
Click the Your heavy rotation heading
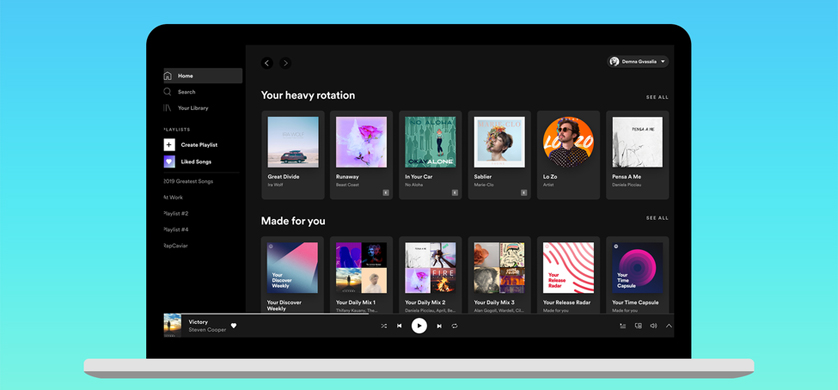click(308, 96)
